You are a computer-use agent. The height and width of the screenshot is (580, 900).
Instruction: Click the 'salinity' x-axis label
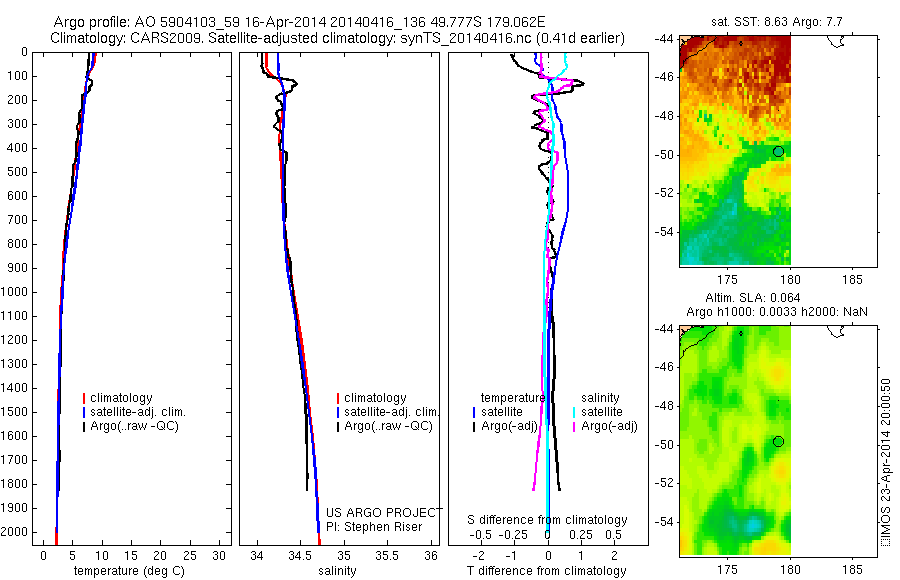pos(337,571)
